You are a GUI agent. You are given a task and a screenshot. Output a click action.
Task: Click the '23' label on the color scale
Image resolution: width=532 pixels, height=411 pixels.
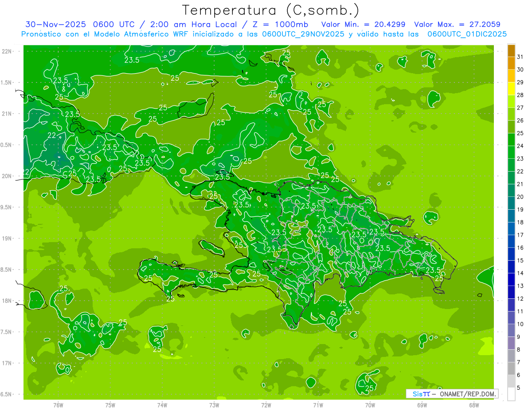point(520,159)
